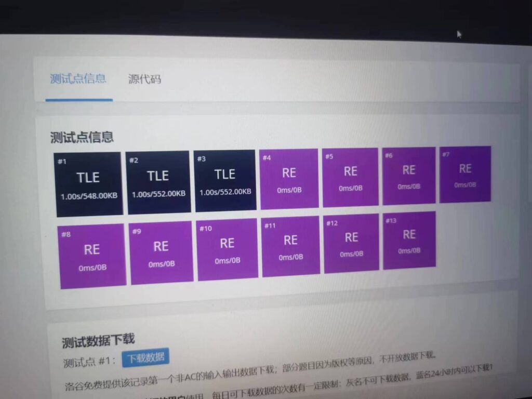Open test case #7 RE tile

(x=465, y=174)
